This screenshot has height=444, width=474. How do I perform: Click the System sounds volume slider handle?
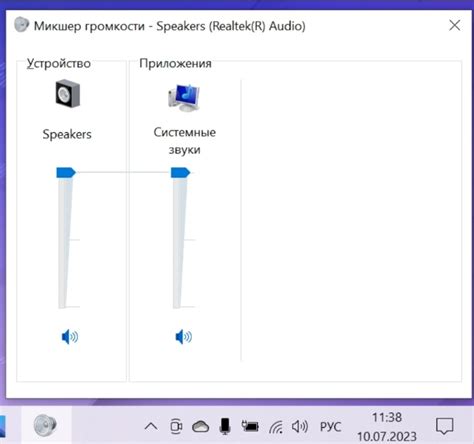pos(180,173)
